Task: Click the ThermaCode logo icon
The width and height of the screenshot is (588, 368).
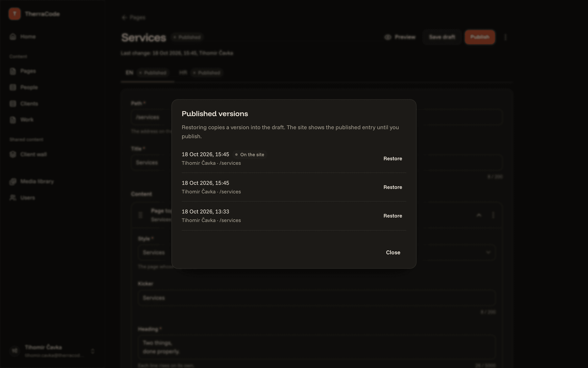Action: tap(14, 14)
